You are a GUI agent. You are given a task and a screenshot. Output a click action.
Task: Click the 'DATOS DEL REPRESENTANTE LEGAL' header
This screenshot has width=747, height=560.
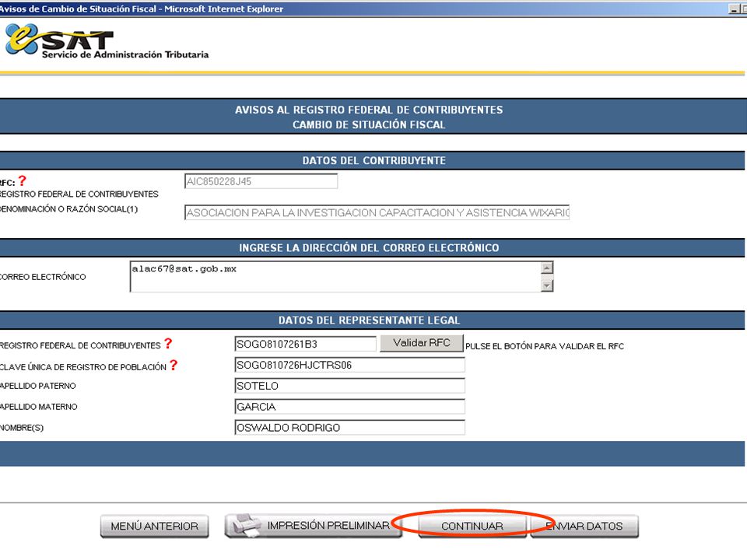pos(369,320)
